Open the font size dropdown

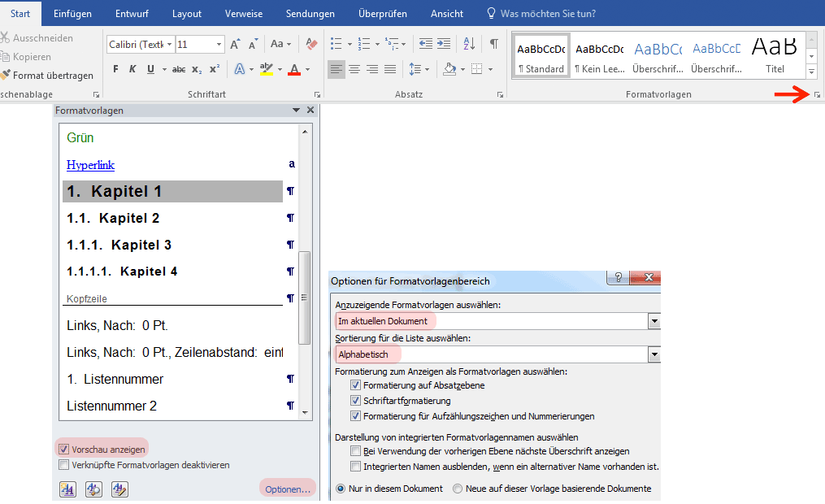click(219, 45)
